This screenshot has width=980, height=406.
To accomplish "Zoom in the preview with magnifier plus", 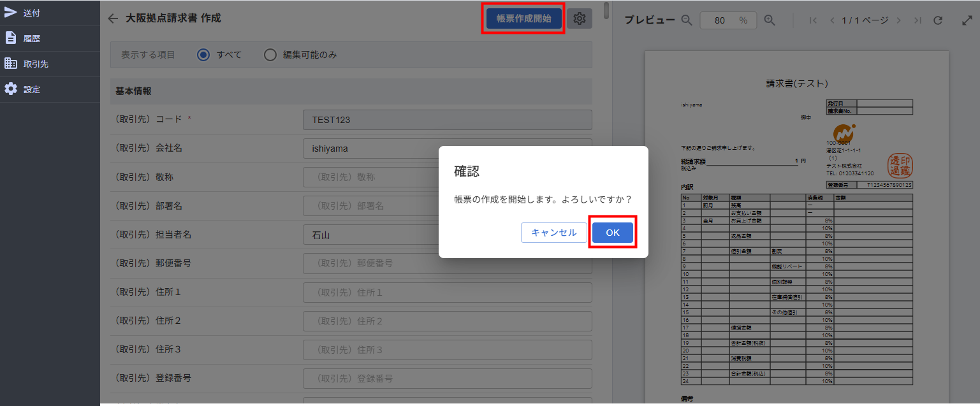I will pyautogui.click(x=770, y=20).
